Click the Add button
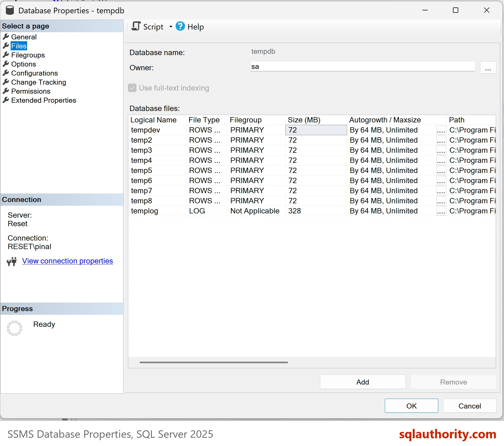The width and height of the screenshot is (504, 446). pyautogui.click(x=363, y=382)
